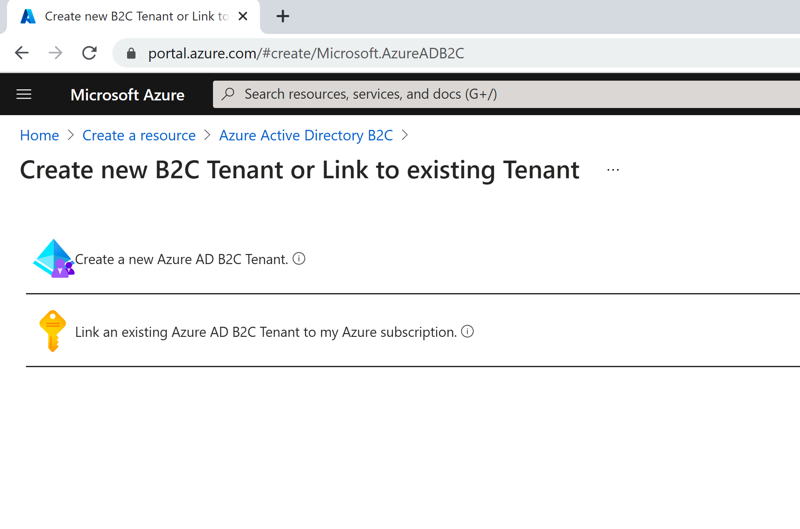The image size is (800, 529).
Task: Open the Azure portal hamburger menu
Action: (x=24, y=94)
